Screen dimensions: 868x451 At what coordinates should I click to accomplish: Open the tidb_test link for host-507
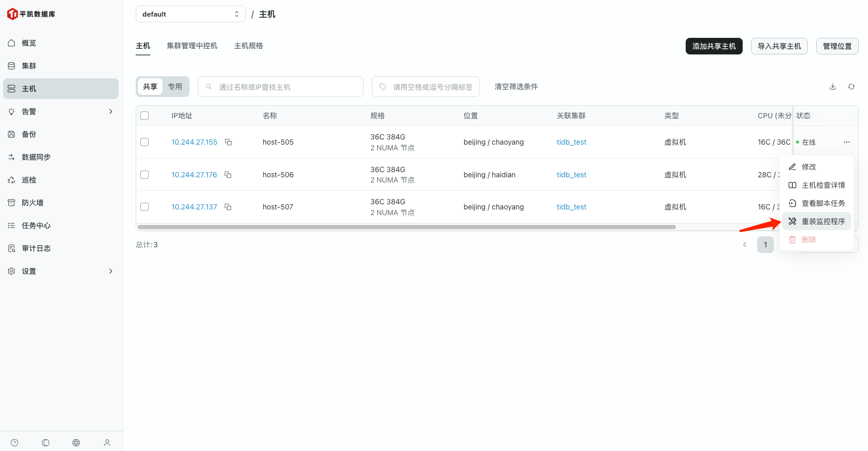tap(571, 207)
